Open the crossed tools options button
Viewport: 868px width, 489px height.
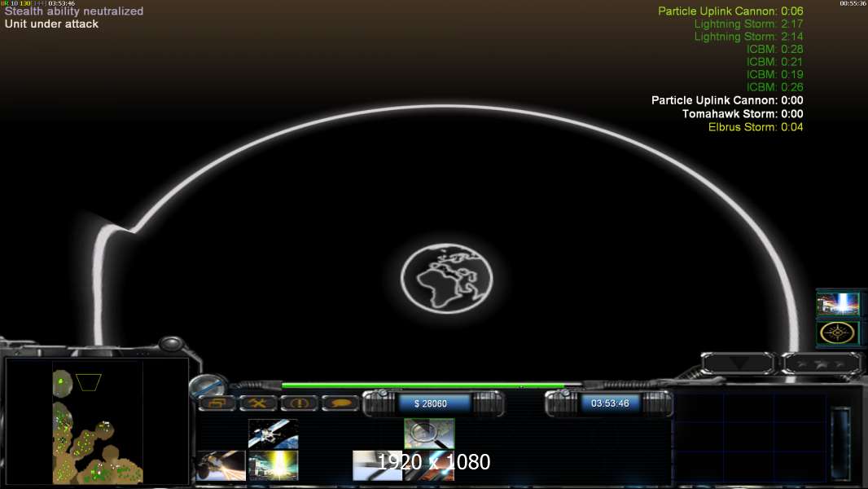click(x=258, y=403)
